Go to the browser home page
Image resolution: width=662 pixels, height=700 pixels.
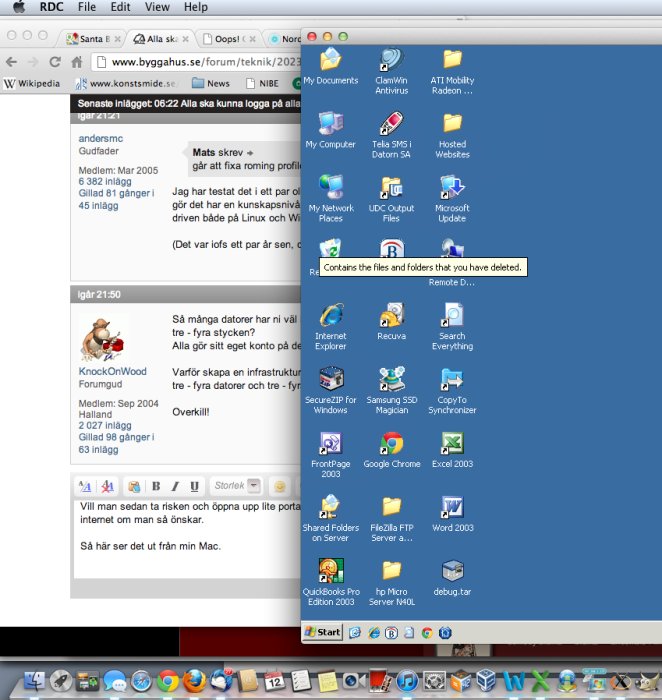(77, 62)
